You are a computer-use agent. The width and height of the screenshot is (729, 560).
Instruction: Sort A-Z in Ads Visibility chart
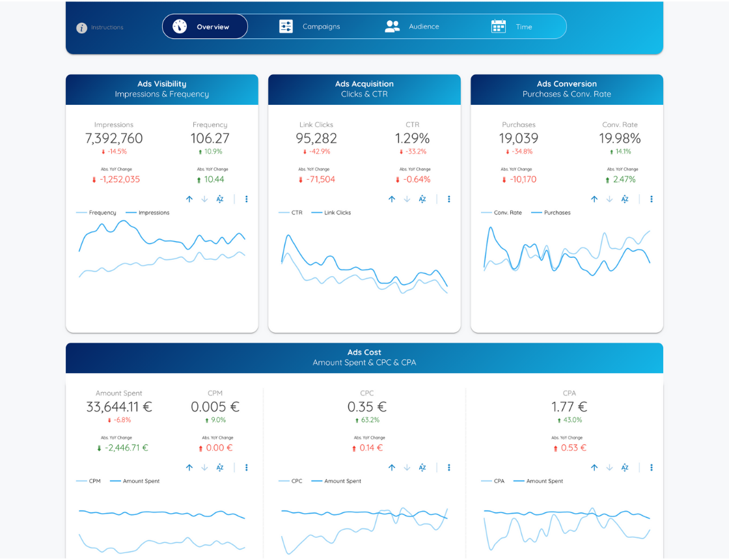220,199
